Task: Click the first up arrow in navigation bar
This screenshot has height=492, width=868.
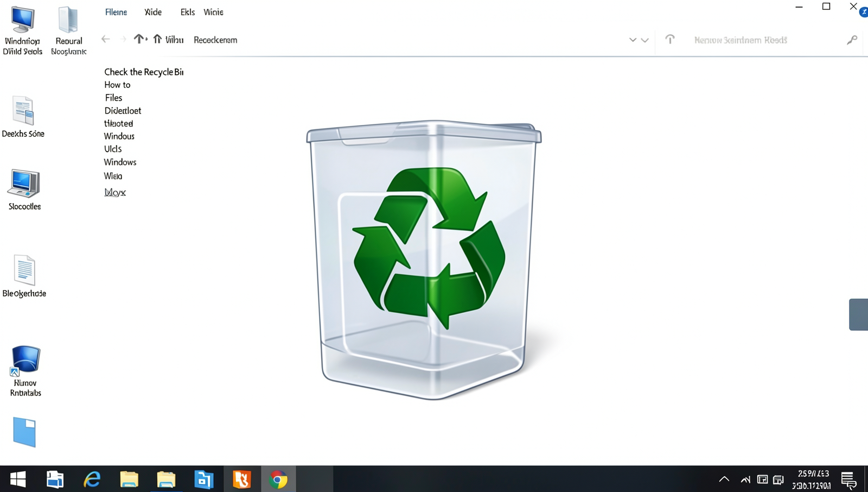Action: (139, 39)
